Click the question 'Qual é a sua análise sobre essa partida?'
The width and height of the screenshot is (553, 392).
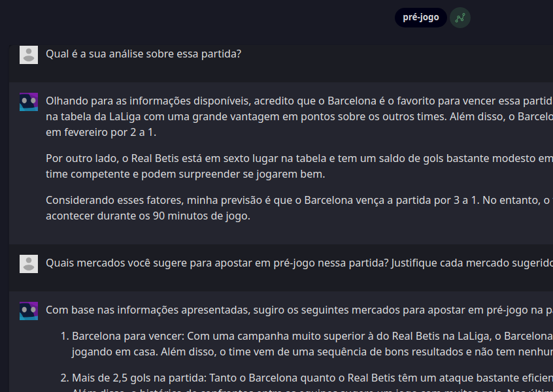143,54
